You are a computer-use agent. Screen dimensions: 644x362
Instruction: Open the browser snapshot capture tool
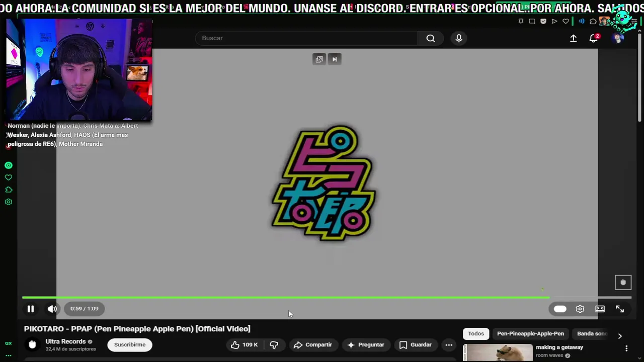[532, 21]
